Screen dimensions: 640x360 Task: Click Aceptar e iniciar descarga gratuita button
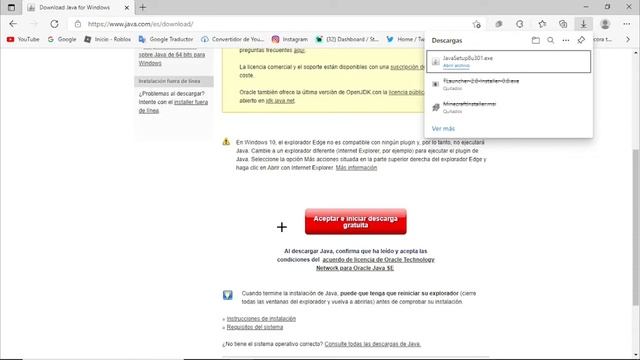point(356,222)
